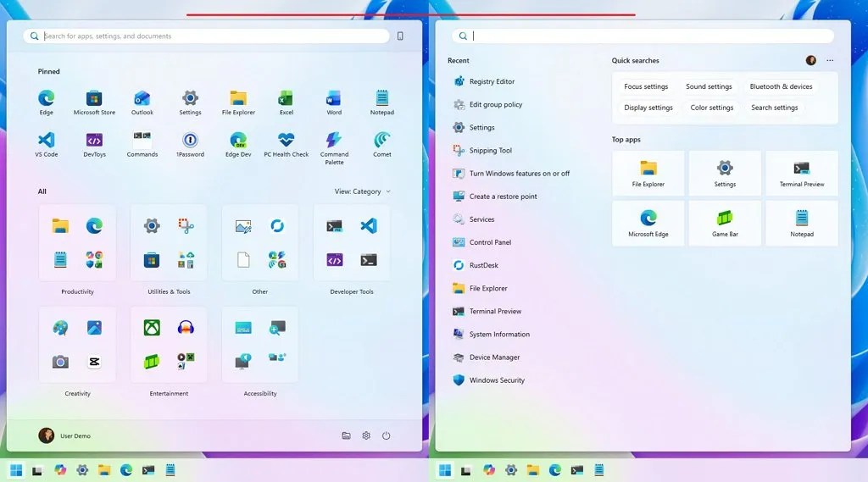Open the folder shortcut in Start footer
The image size is (868, 482).
(346, 435)
